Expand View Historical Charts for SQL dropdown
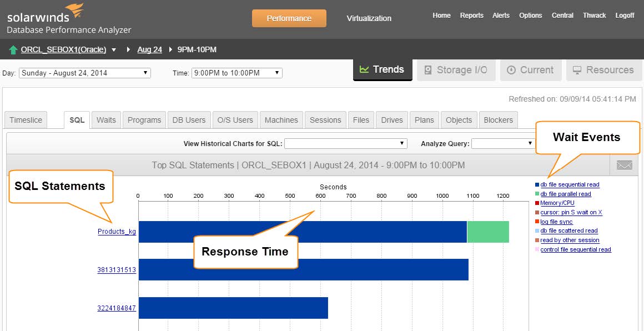 [x=346, y=143]
